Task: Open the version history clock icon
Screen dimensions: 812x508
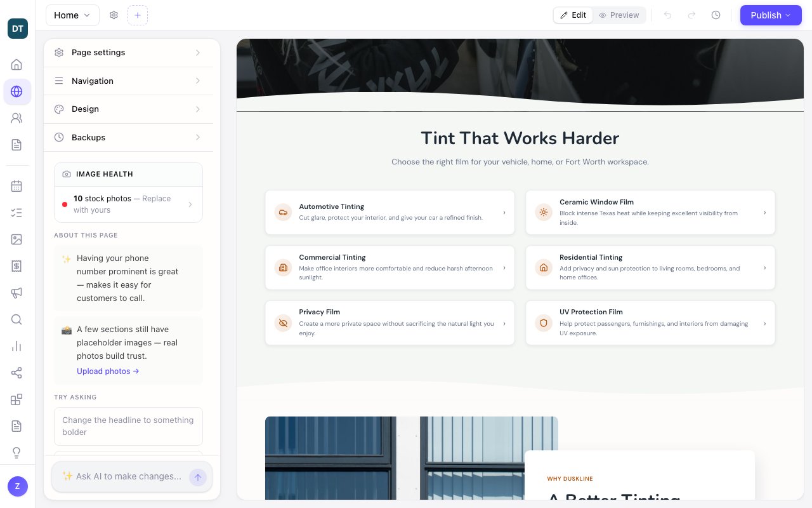Action: pyautogui.click(x=716, y=15)
